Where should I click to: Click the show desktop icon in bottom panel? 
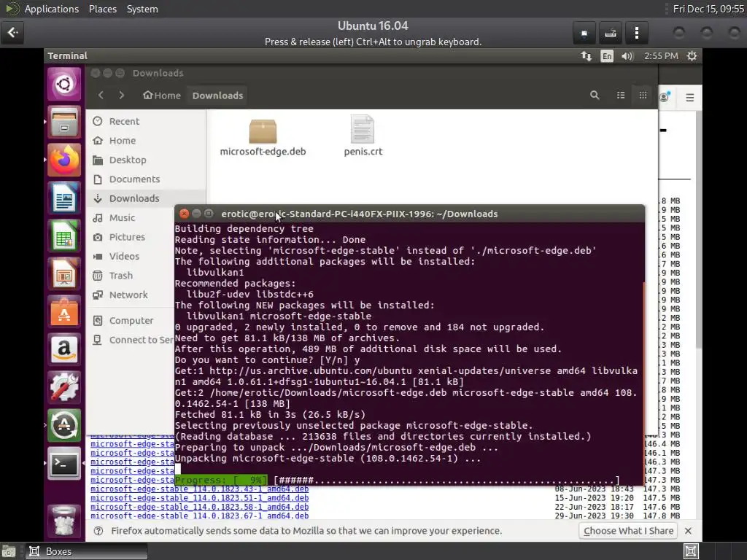click(8, 552)
